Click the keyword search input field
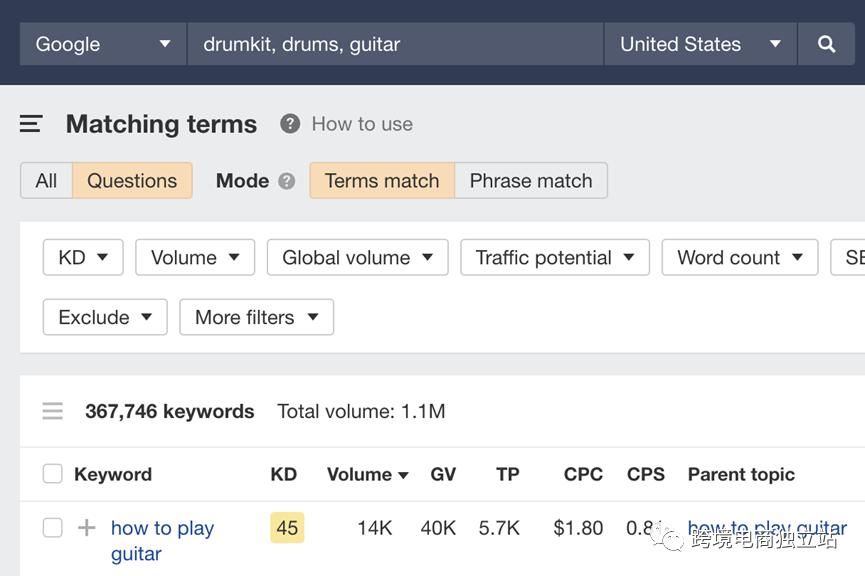 click(x=395, y=44)
